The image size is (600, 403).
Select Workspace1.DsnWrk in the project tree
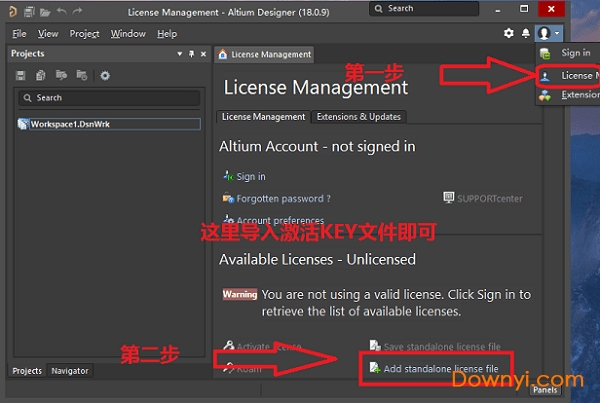point(64,124)
